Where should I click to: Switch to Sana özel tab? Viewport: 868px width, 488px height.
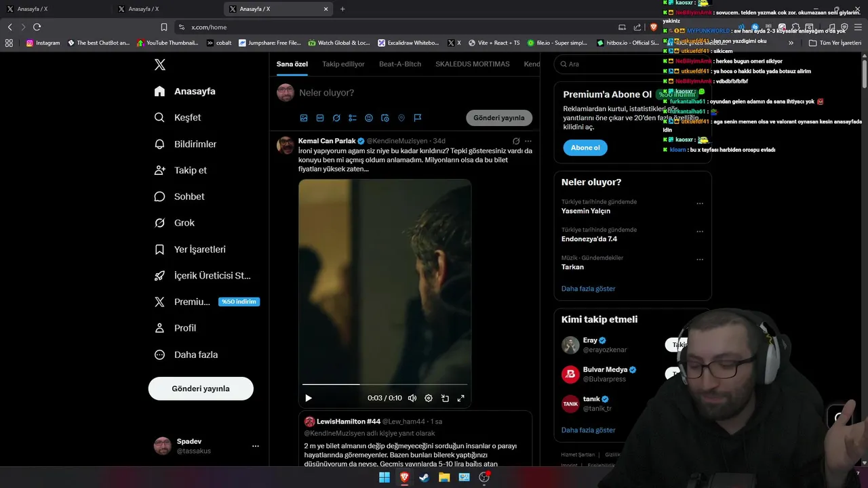292,64
